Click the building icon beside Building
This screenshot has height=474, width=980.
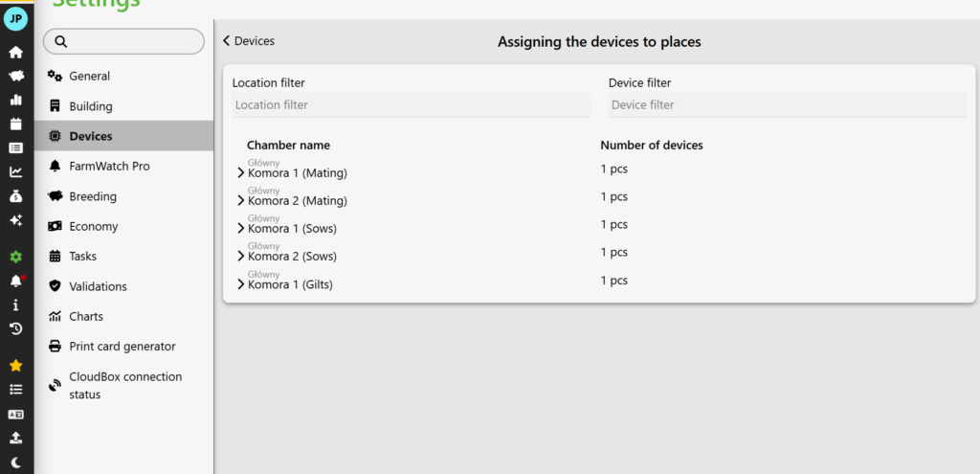[x=55, y=105]
